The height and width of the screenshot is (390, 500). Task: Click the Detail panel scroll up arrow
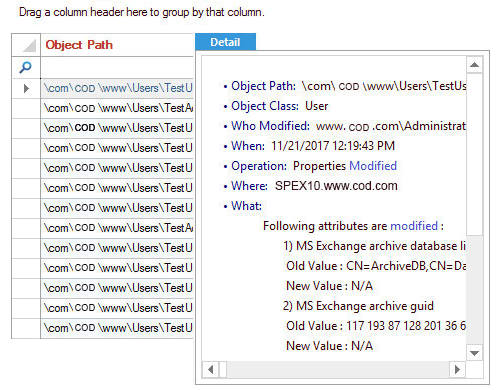474,65
